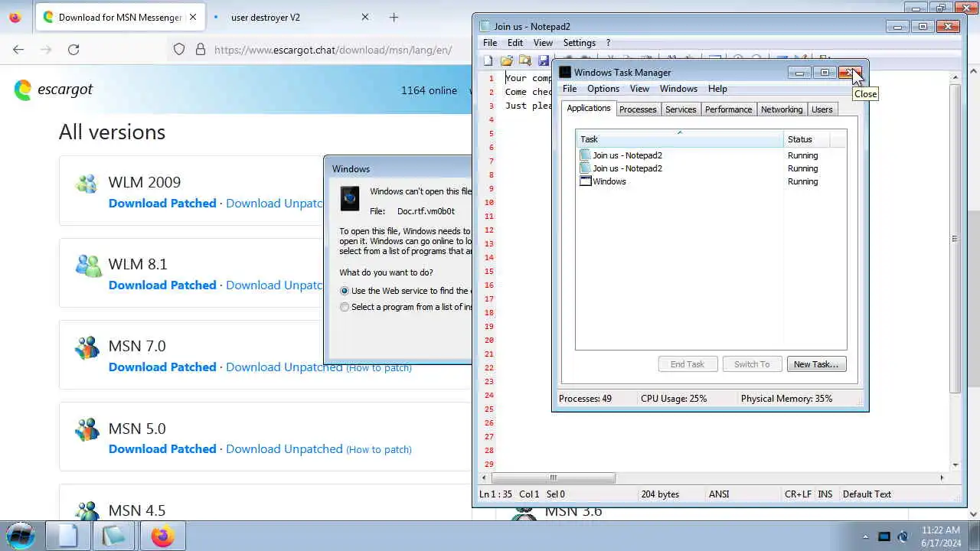Click MSN 5.0 Download Patched link
Viewport: 980px width, 551px height.
pos(162,449)
